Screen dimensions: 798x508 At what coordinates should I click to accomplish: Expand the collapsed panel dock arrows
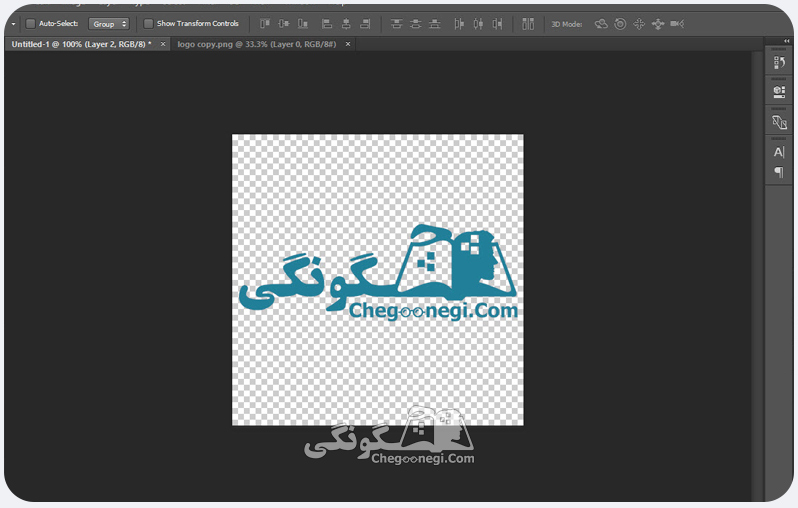pyautogui.click(x=786, y=41)
